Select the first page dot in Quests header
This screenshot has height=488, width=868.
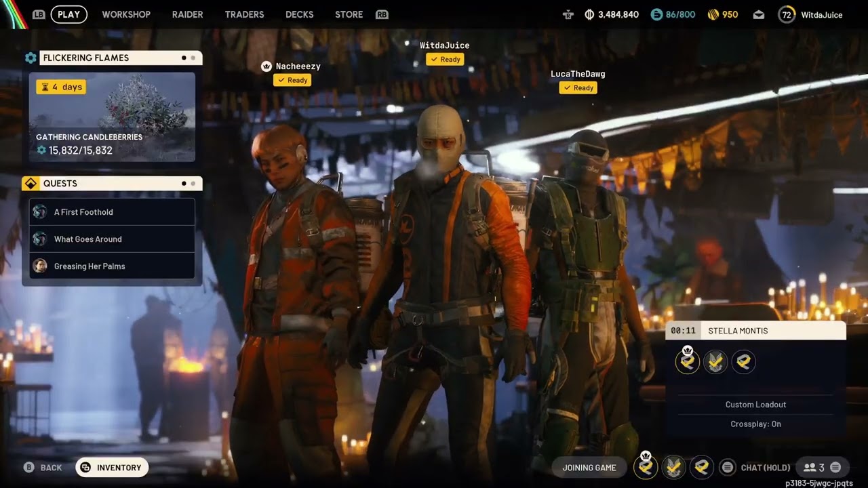click(184, 184)
